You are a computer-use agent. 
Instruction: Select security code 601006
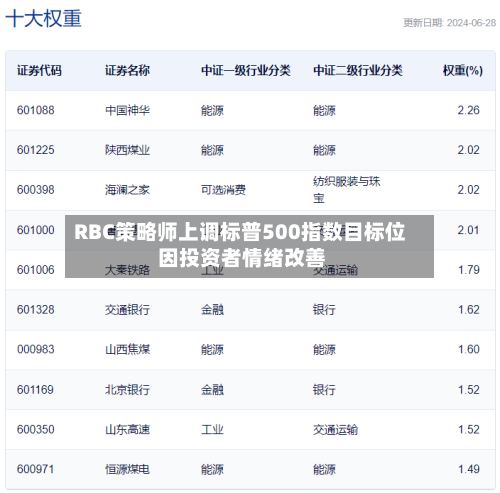point(36,270)
